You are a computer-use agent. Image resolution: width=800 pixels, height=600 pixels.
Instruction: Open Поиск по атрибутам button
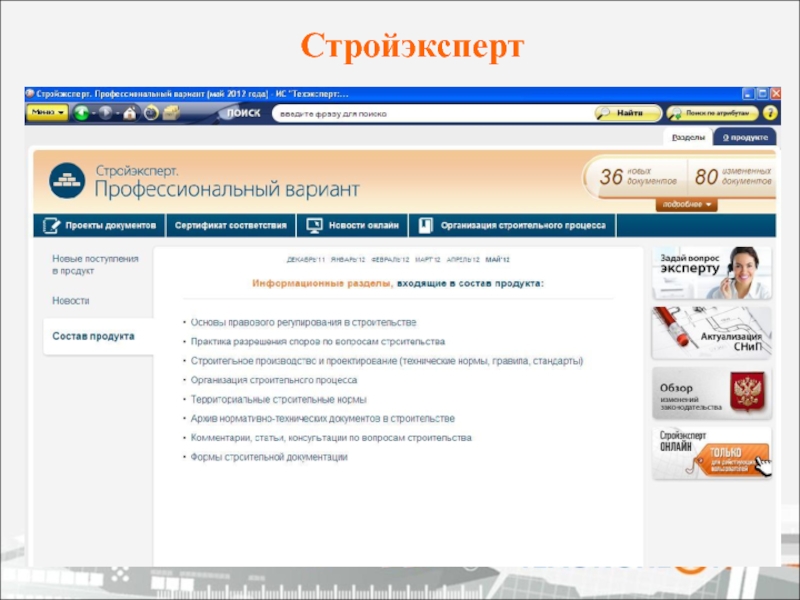click(x=712, y=113)
